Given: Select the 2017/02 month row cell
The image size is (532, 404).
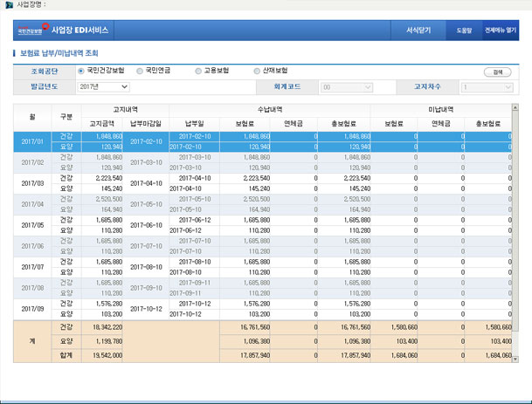Looking at the screenshot, I should click(x=32, y=162).
